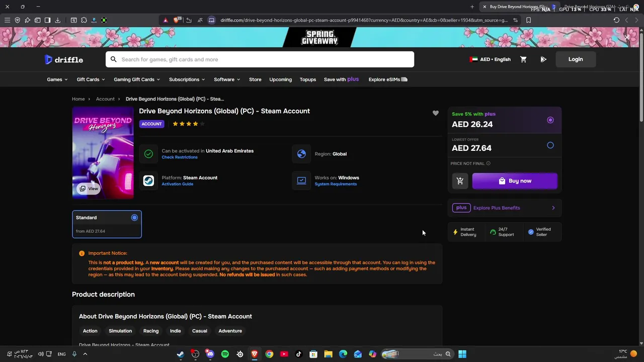Reload the page using the refresh icon
644x362 pixels.
pos(616,20)
